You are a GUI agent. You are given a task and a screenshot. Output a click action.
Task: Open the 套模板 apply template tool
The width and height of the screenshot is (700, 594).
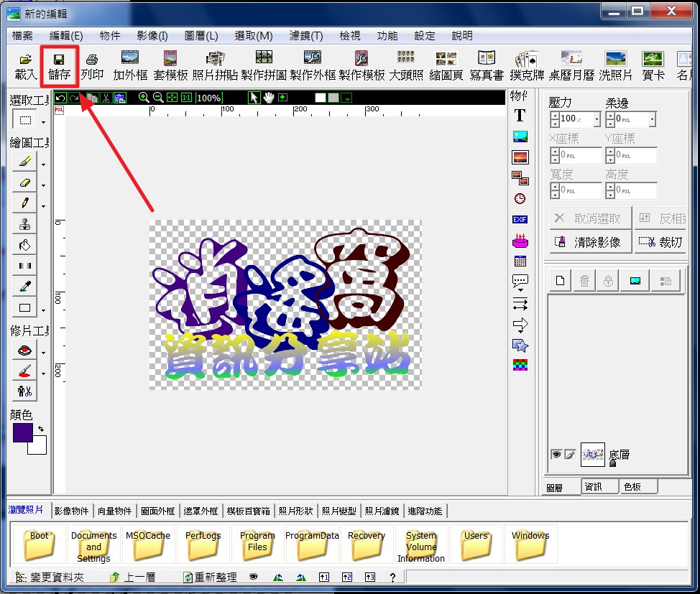[170, 67]
